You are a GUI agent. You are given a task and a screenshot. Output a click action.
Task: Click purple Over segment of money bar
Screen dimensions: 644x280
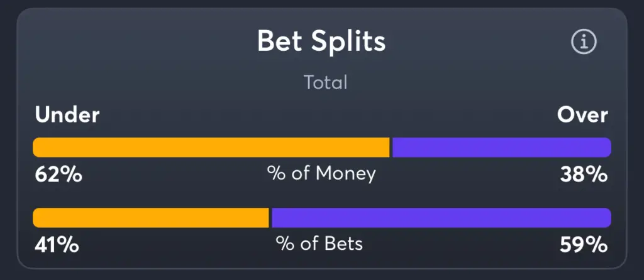pyautogui.click(x=502, y=147)
